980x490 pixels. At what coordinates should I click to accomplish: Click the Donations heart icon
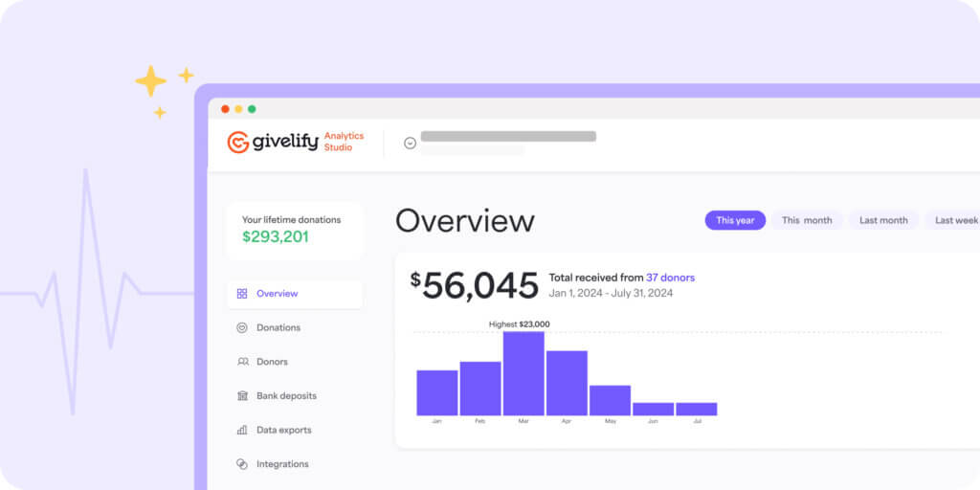point(242,327)
